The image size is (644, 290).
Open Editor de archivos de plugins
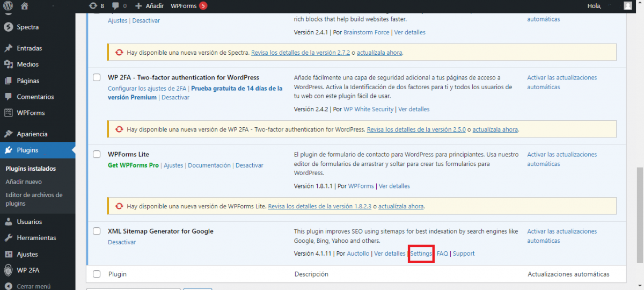(34, 199)
